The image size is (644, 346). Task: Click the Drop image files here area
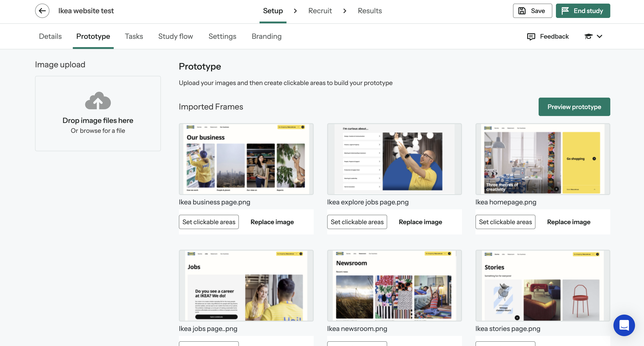click(x=98, y=114)
